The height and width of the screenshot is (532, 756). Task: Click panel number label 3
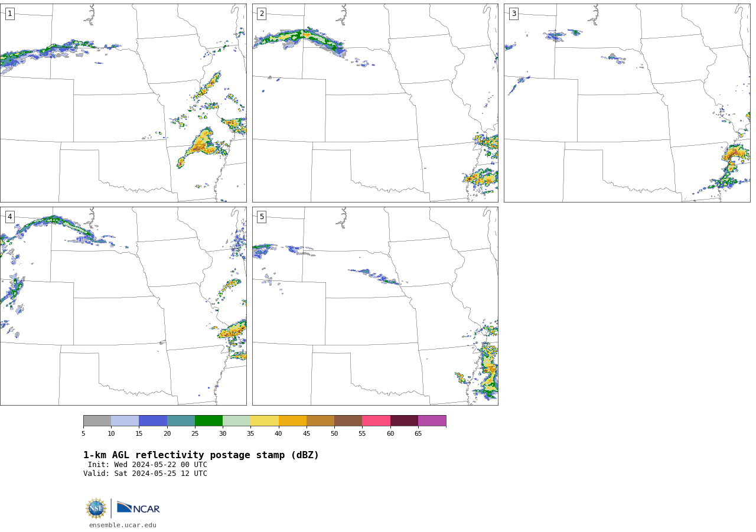coord(513,14)
